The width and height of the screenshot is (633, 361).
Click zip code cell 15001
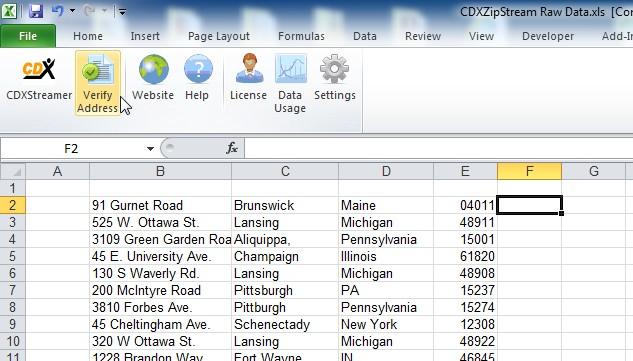(x=465, y=239)
